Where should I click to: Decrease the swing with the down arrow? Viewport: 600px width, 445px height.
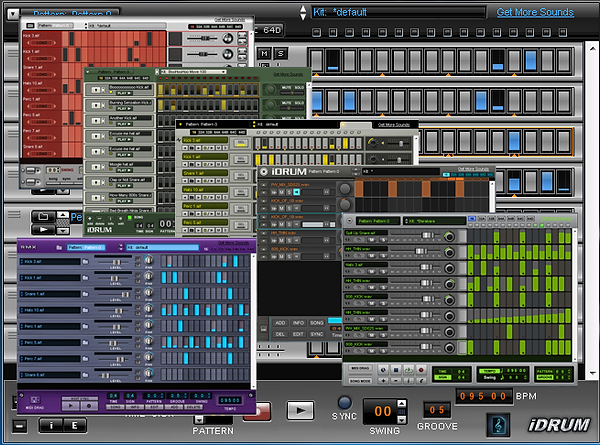tap(401, 420)
